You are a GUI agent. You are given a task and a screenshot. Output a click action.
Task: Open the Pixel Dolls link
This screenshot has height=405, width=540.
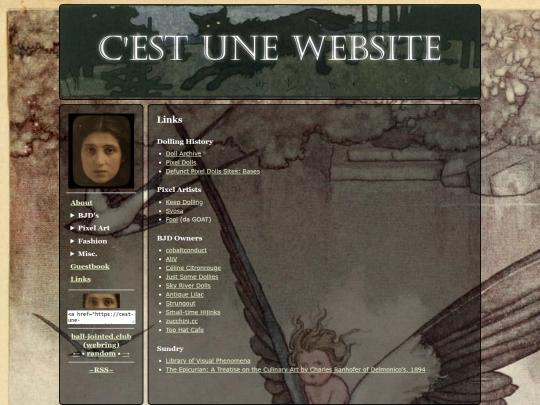click(181, 163)
